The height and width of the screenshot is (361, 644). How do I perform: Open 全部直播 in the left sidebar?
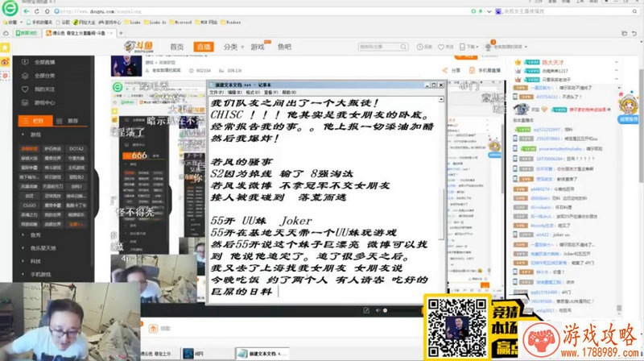pos(39,62)
